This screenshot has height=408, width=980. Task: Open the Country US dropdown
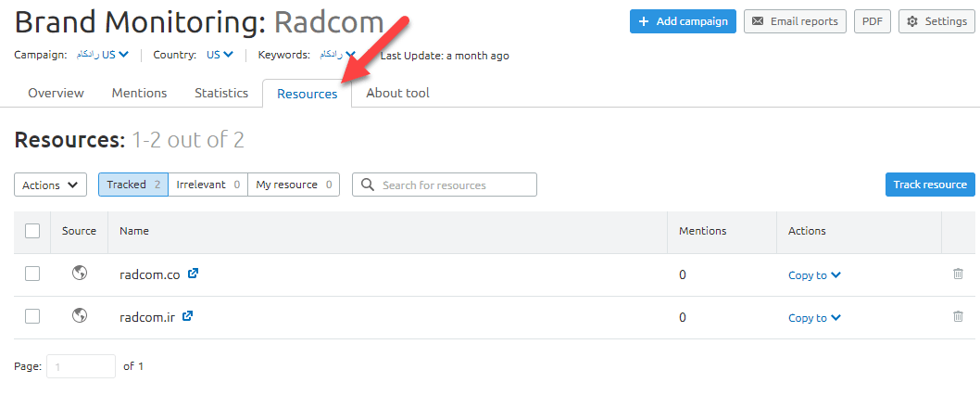(x=220, y=55)
